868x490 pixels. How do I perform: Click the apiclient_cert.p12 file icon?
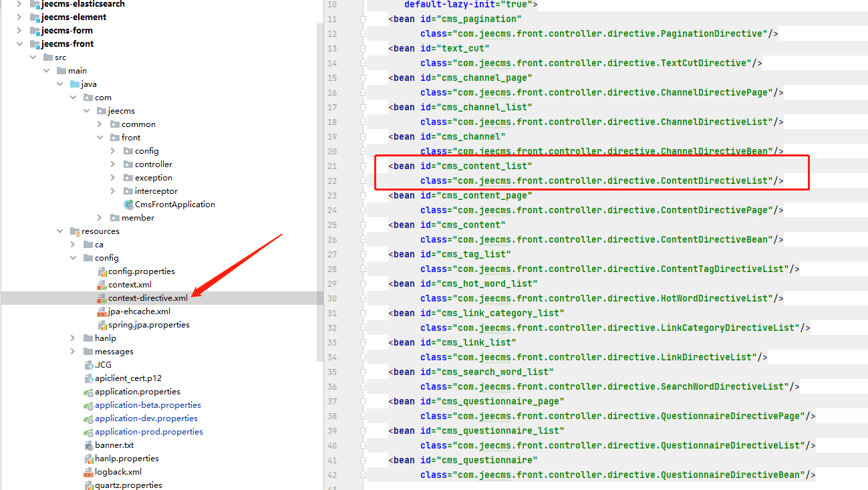coord(89,378)
